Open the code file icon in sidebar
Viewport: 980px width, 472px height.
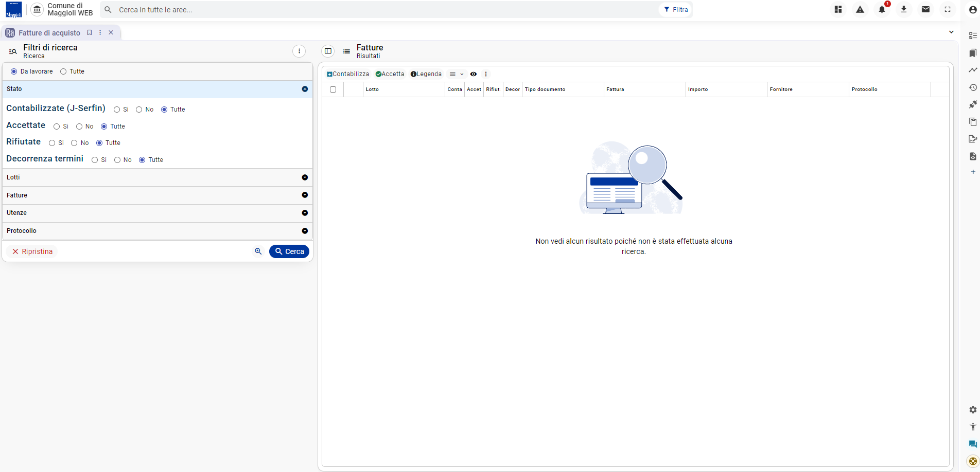tap(973, 156)
